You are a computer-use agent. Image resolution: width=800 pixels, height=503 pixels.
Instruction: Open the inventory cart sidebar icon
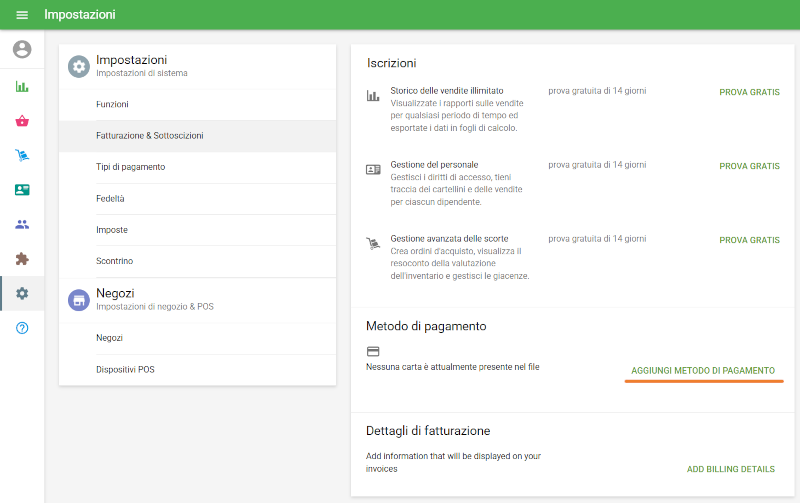coord(22,155)
